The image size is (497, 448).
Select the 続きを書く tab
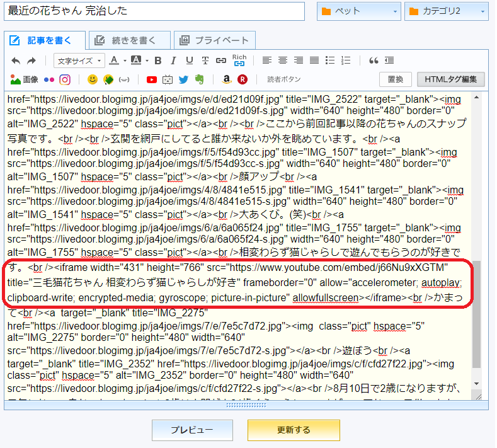point(130,40)
